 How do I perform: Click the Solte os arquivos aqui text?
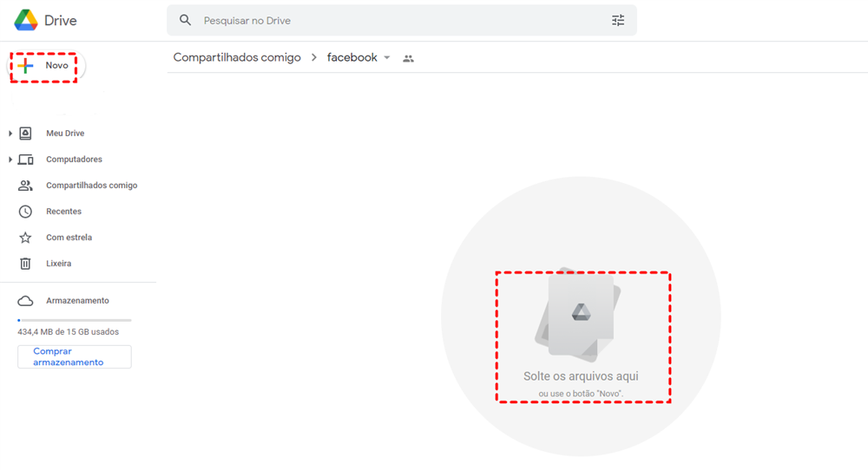581,376
